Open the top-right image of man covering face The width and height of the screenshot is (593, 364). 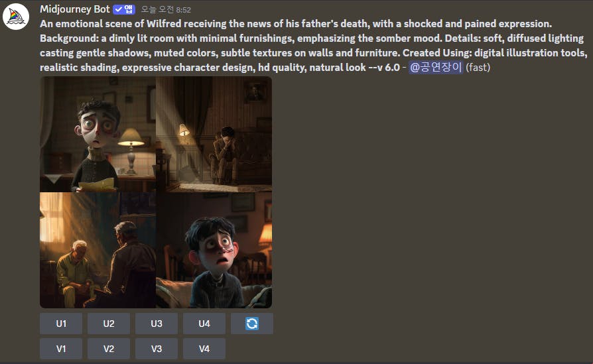[214, 134]
